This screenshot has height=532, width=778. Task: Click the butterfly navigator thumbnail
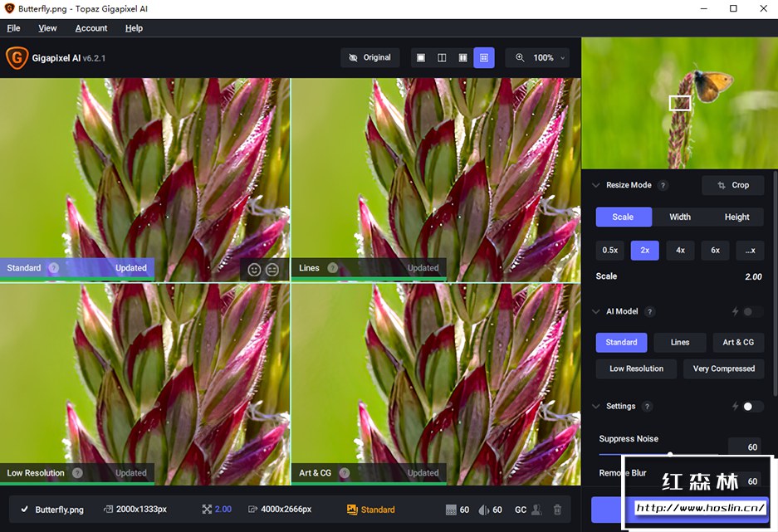click(679, 104)
